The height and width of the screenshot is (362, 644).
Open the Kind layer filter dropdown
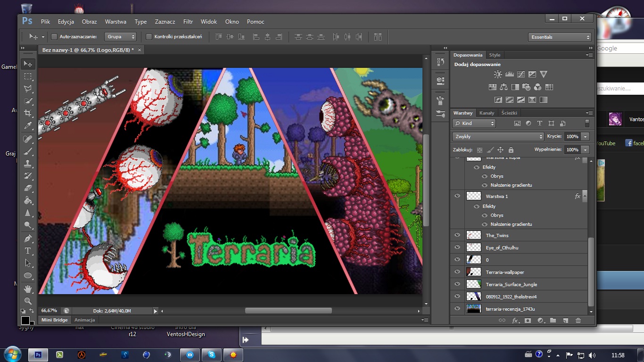point(474,123)
